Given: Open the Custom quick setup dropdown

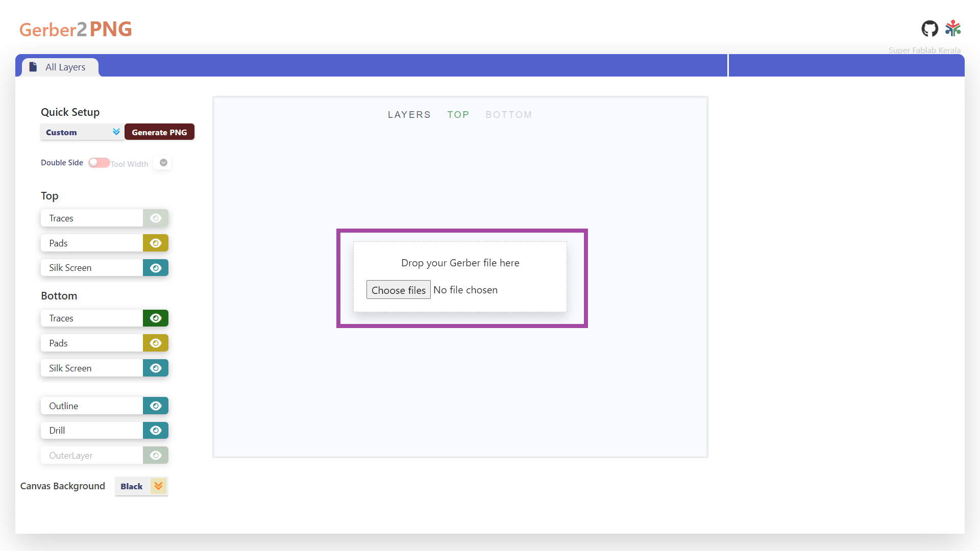Looking at the screenshot, I should click(82, 132).
